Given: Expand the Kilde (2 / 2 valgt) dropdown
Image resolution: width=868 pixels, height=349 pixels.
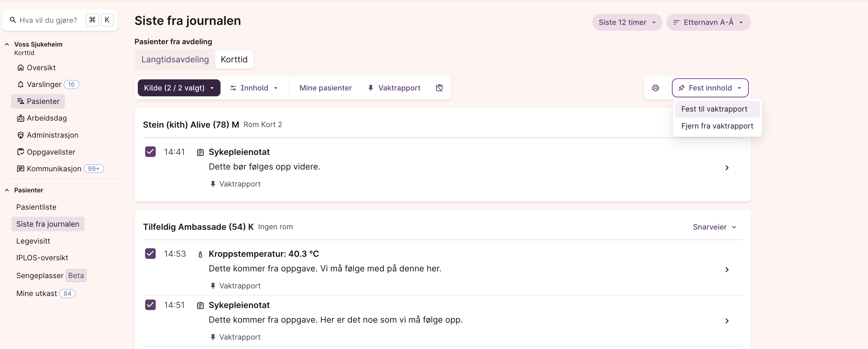Looking at the screenshot, I should click(x=179, y=88).
